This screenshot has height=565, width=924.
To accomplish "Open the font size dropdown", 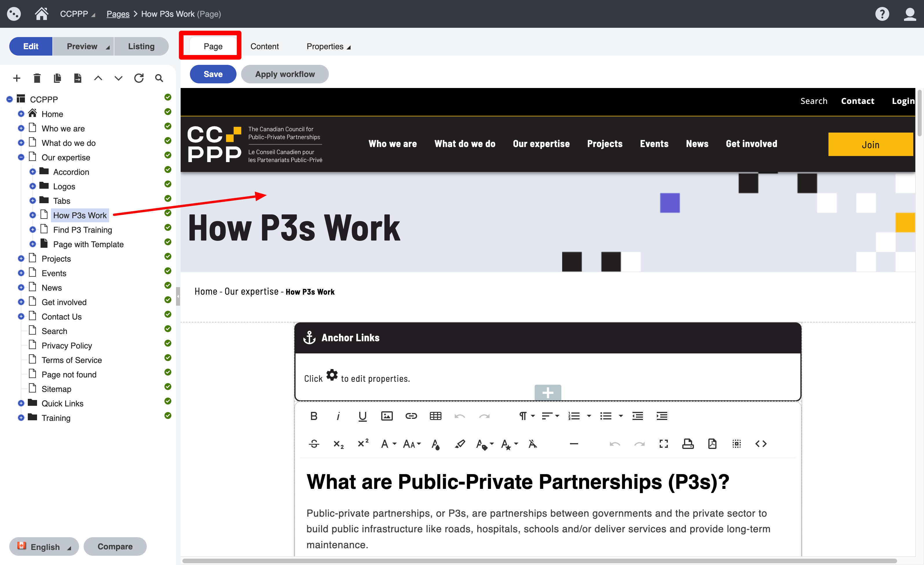I will [412, 444].
